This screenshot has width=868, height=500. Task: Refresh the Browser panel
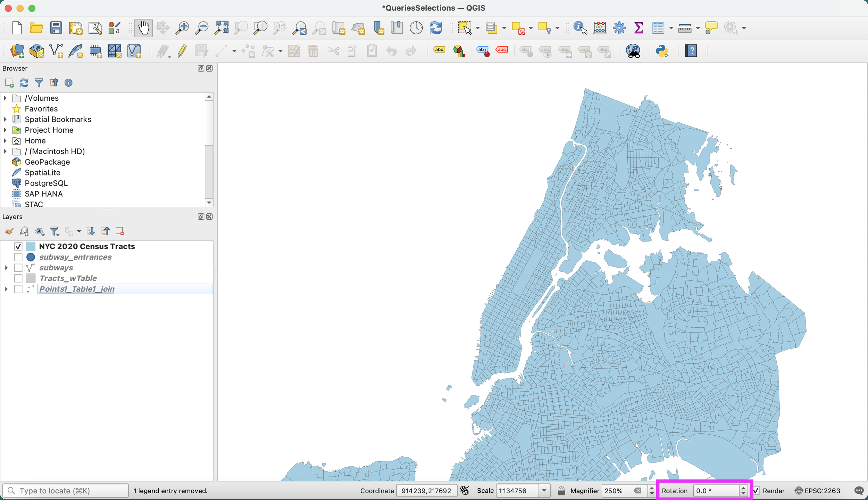24,83
